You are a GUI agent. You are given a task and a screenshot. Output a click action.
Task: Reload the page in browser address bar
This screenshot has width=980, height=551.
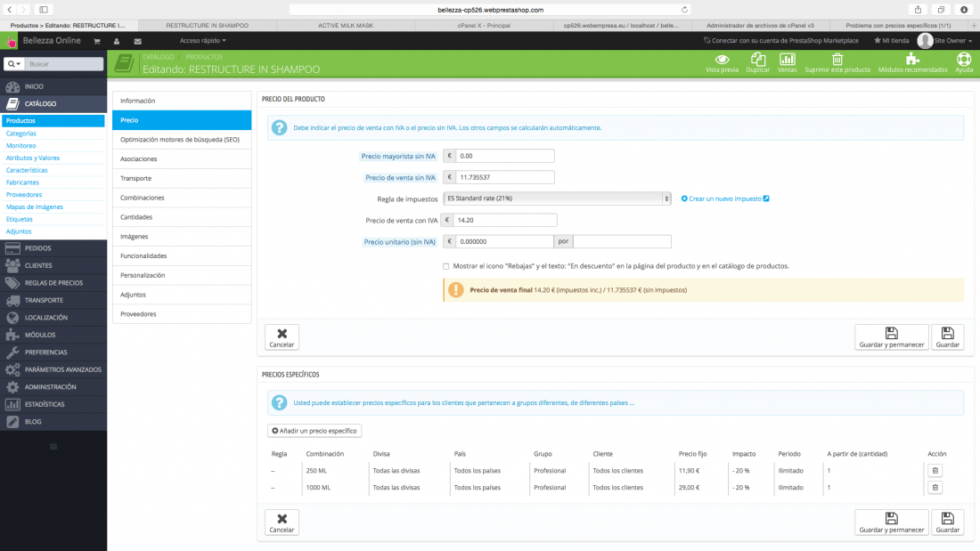click(x=684, y=10)
